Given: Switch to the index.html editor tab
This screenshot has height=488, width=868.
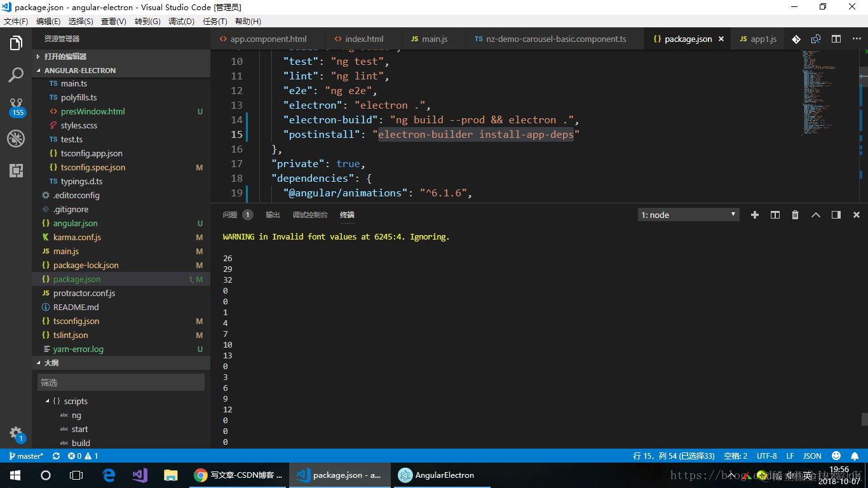Looking at the screenshot, I should (x=363, y=39).
